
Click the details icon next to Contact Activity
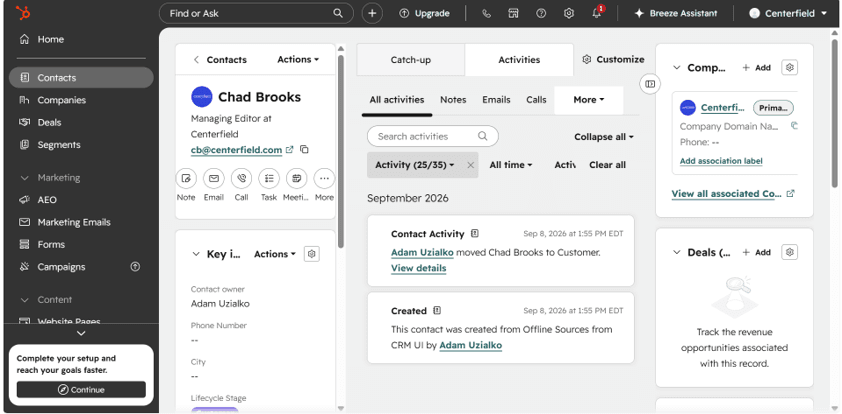tap(474, 234)
